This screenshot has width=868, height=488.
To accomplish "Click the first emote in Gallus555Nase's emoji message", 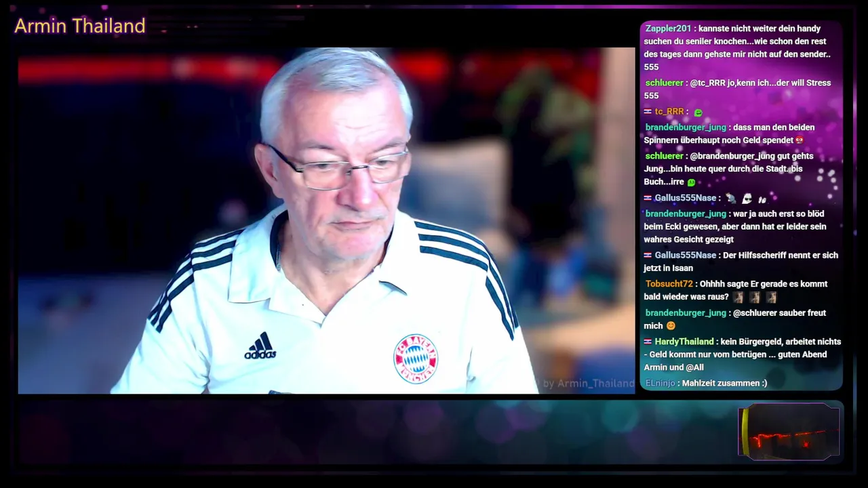I will (x=730, y=199).
